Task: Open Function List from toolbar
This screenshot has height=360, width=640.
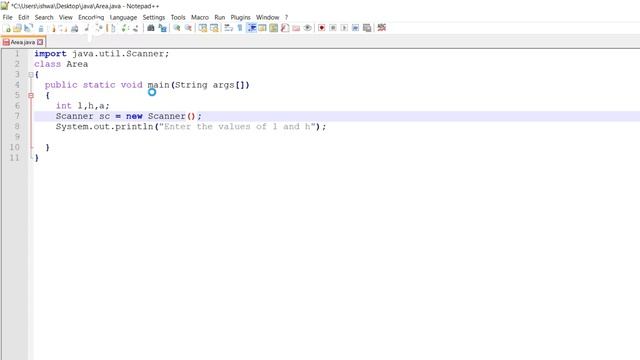Action: click(285, 28)
